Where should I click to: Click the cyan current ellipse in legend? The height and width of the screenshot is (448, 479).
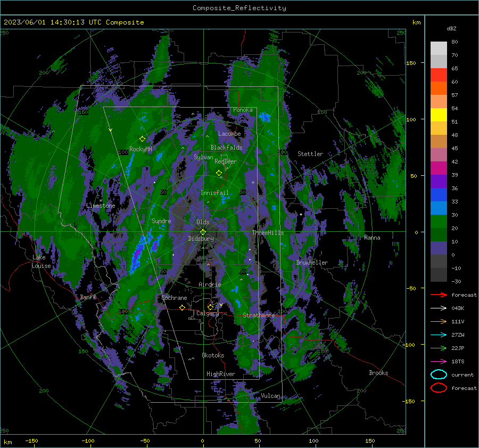point(439,374)
